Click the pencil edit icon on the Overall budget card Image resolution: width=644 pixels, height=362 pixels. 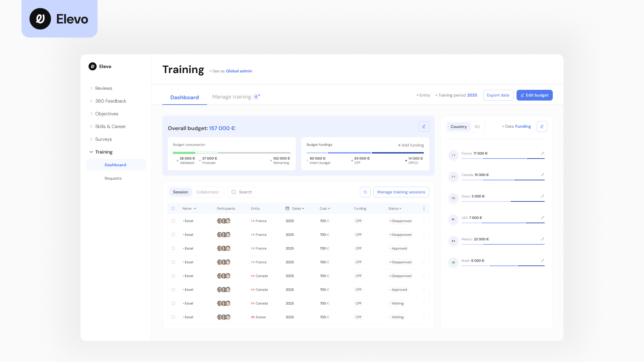click(424, 126)
